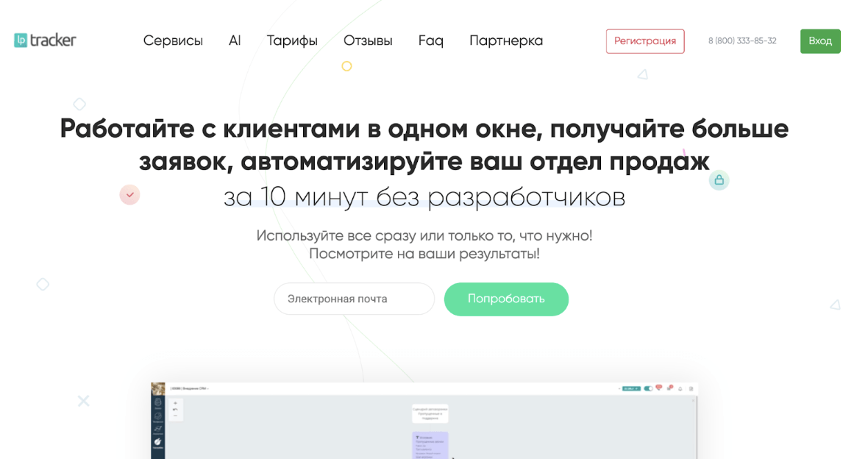
Task: Go to the Тарифы page
Action: (x=292, y=41)
